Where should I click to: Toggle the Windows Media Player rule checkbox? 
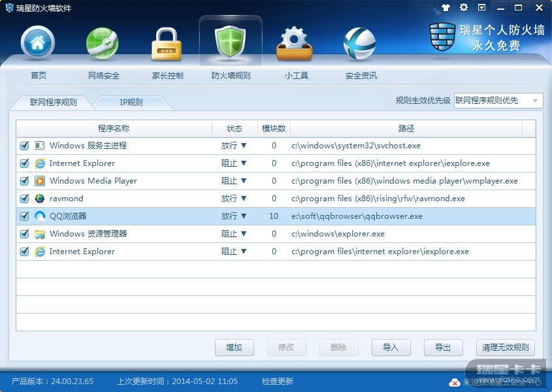click(24, 181)
